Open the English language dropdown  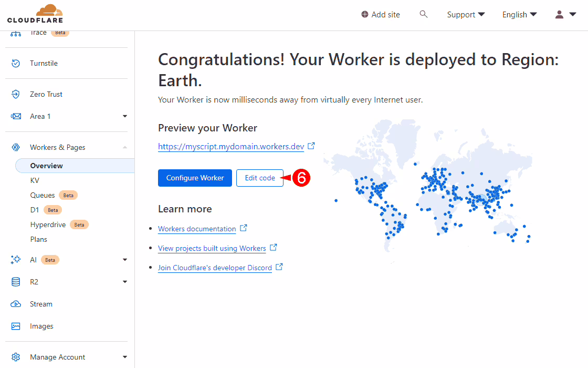pos(519,15)
